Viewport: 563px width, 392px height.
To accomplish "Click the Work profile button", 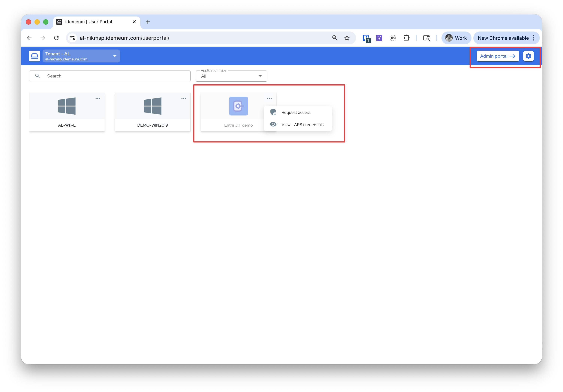I will (456, 38).
